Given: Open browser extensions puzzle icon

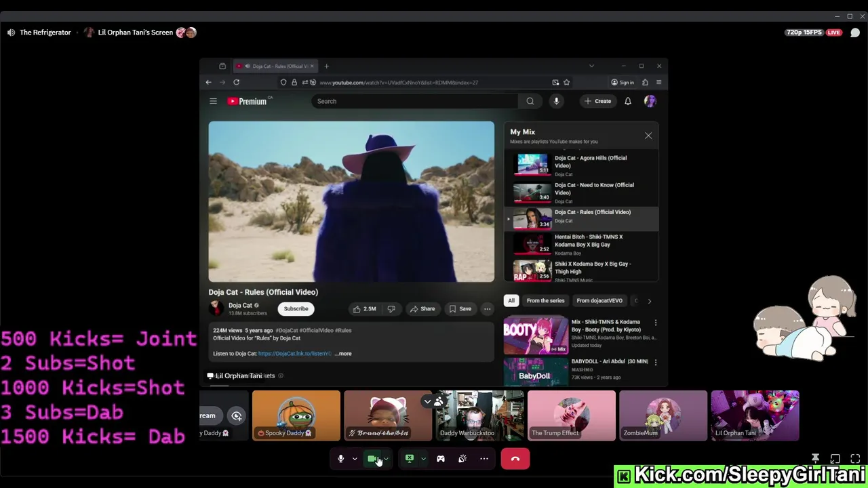Looking at the screenshot, I should pyautogui.click(x=645, y=82).
